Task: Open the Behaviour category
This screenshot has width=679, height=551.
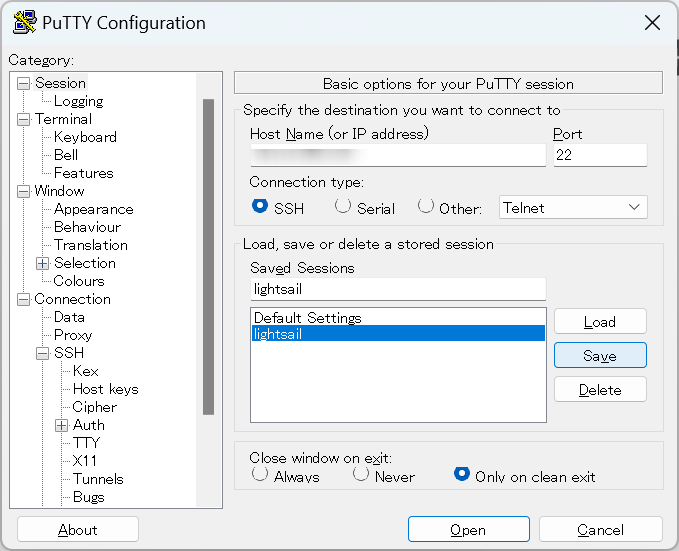Action: pos(87,227)
